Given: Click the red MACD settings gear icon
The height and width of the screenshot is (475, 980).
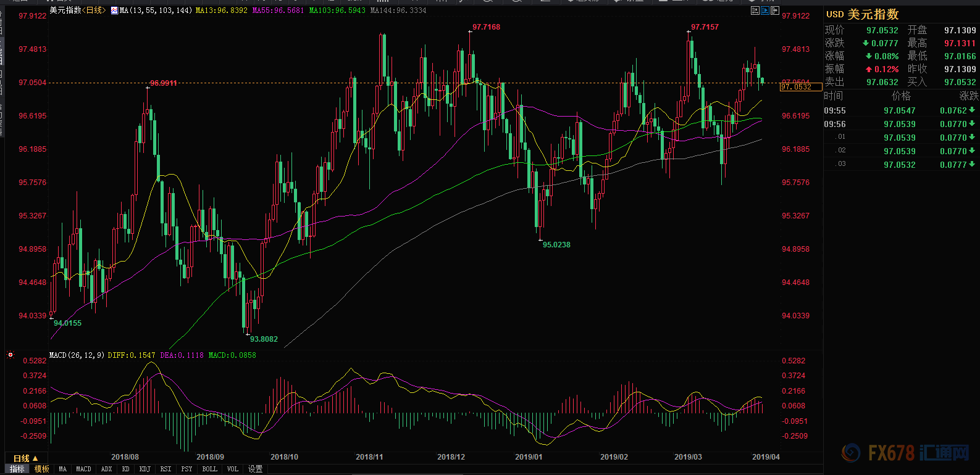Looking at the screenshot, I should (x=10, y=355).
